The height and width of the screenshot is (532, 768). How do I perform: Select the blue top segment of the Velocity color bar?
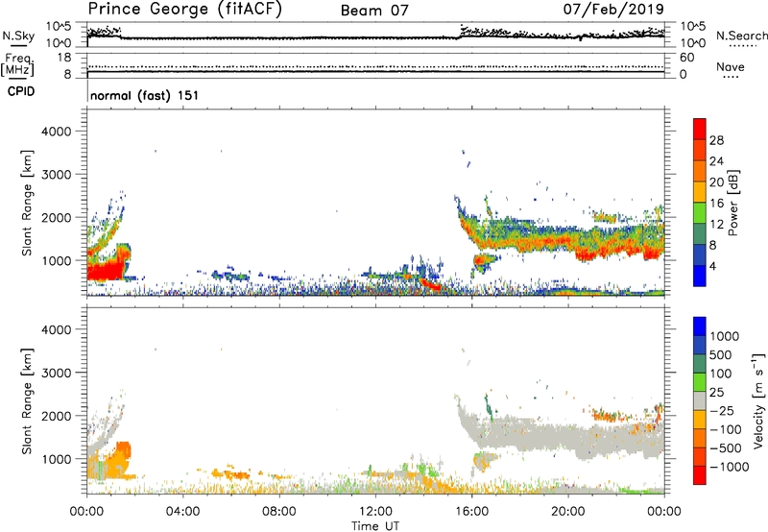coord(700,326)
